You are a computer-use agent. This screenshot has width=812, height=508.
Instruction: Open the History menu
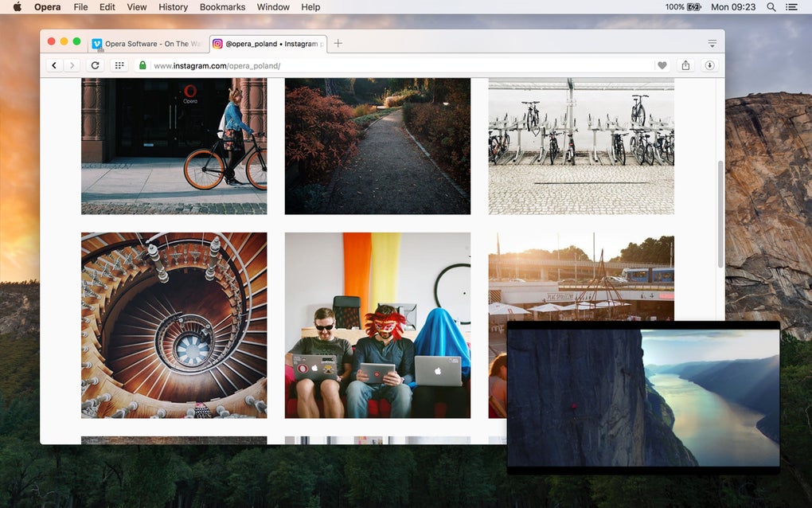point(173,6)
